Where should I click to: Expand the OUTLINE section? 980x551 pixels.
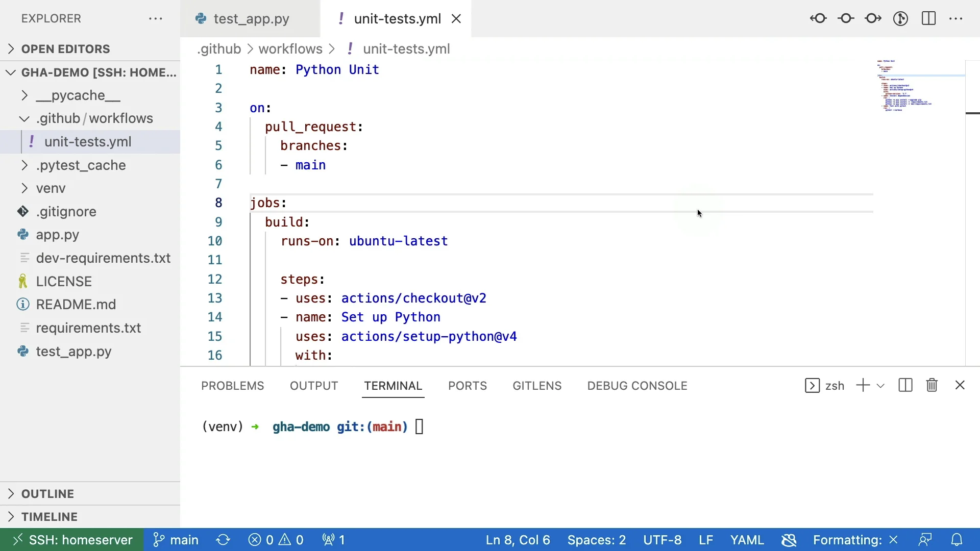point(47,494)
